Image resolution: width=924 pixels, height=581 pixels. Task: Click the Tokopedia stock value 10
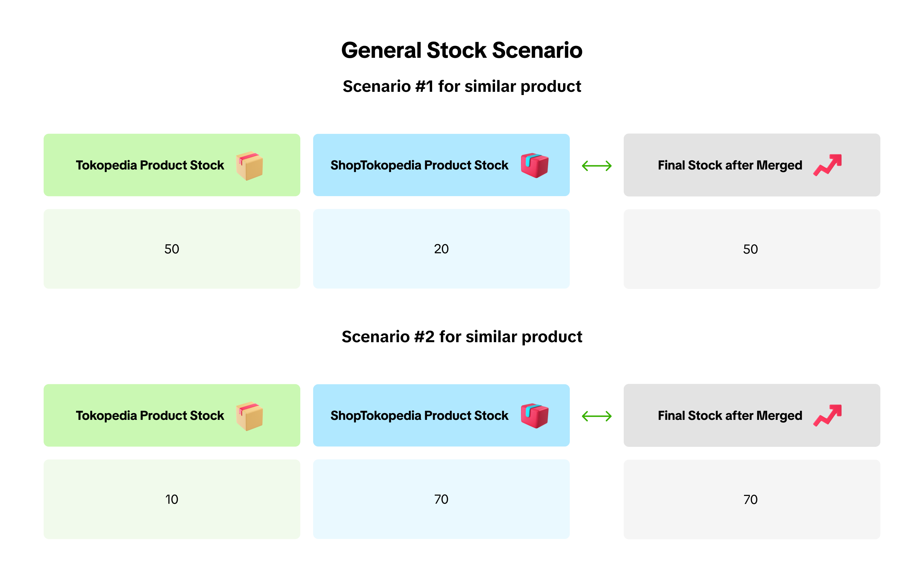[172, 499]
